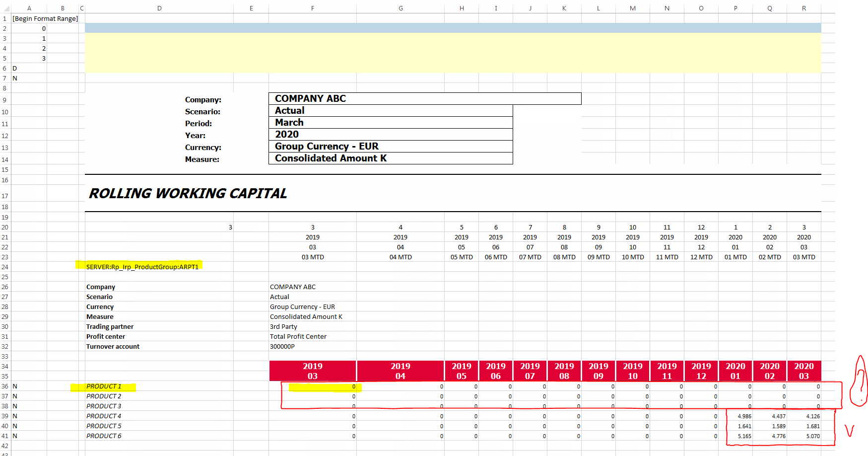
Task: Click the highlighted PRODUCT 1 2019 03 value
Action: (x=313, y=386)
